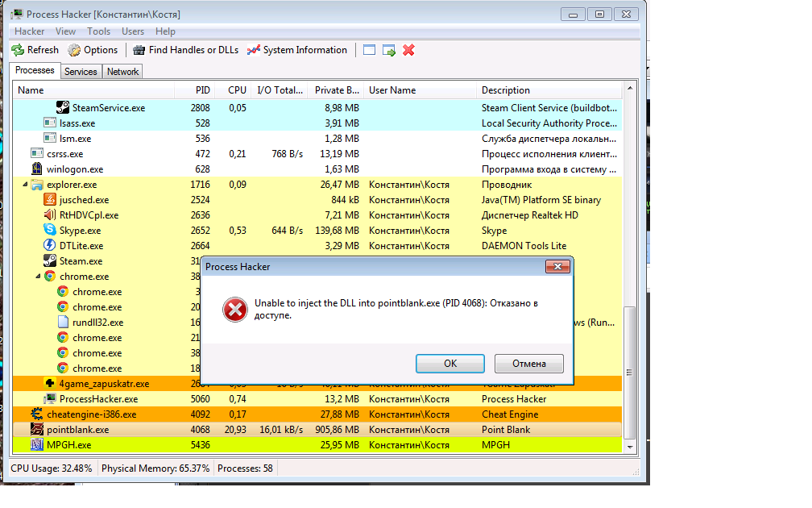Select the RtHDVCpl.exe speaker icon
Screen dimensions: 812x508
[50, 215]
